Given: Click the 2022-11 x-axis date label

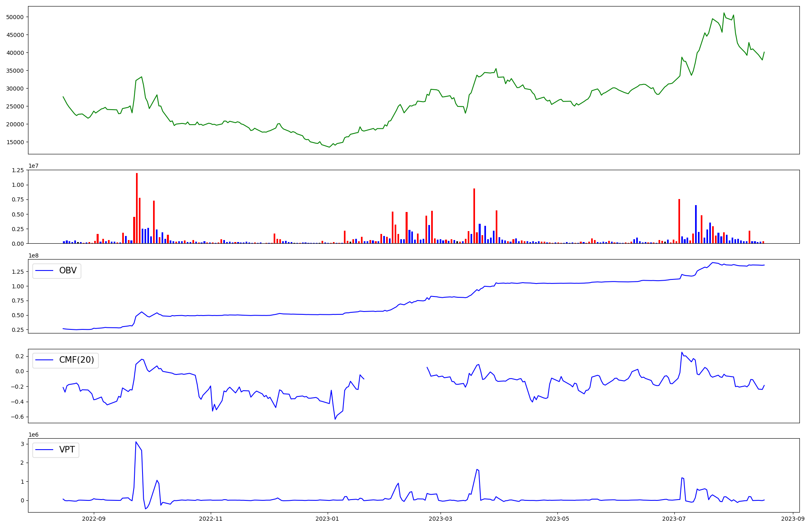Looking at the screenshot, I should (x=211, y=519).
